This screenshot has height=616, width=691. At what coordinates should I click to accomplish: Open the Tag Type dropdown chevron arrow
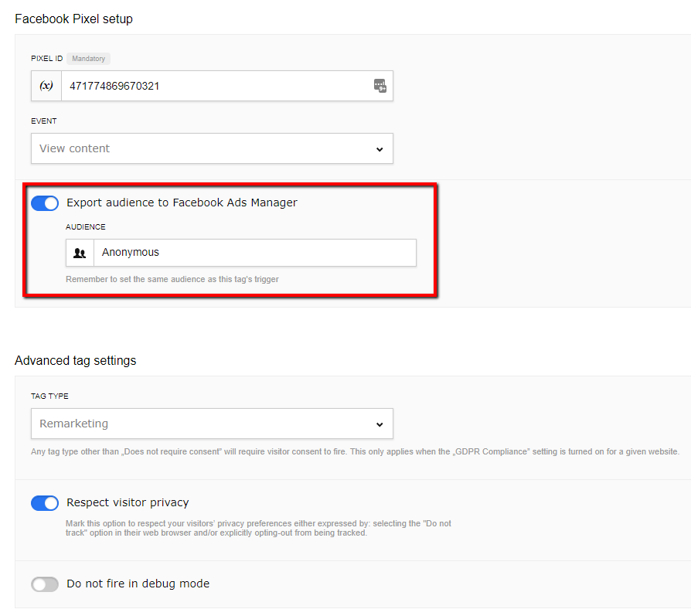(x=380, y=424)
